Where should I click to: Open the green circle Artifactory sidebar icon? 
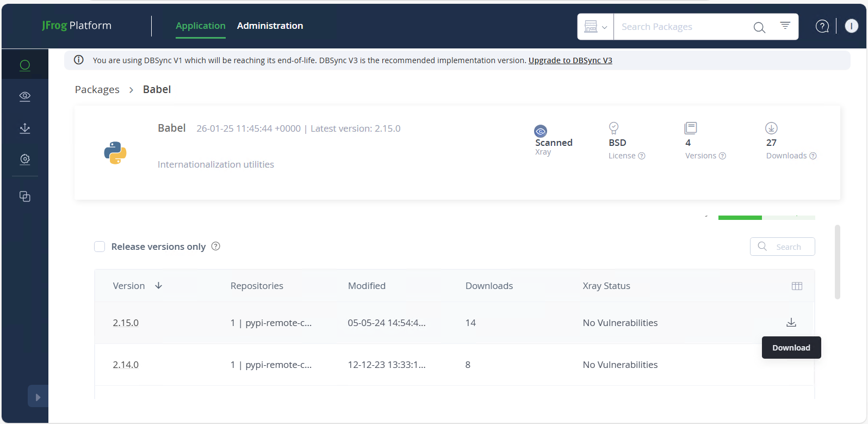(24, 65)
